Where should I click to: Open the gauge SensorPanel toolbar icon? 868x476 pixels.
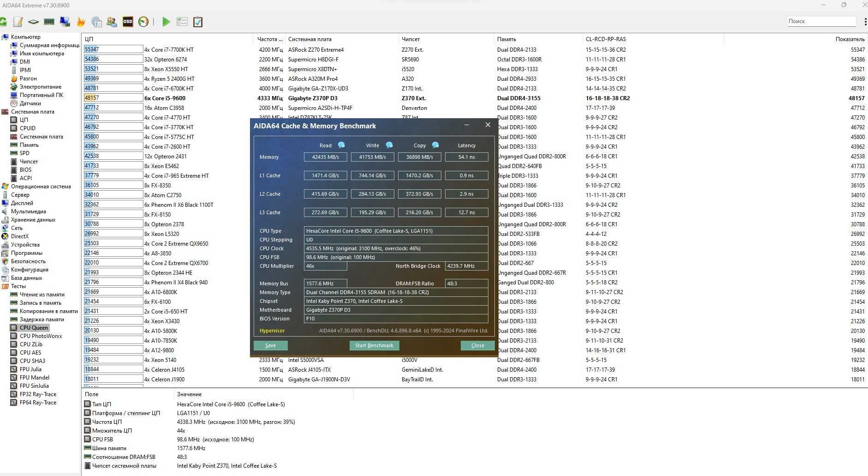[x=143, y=22]
